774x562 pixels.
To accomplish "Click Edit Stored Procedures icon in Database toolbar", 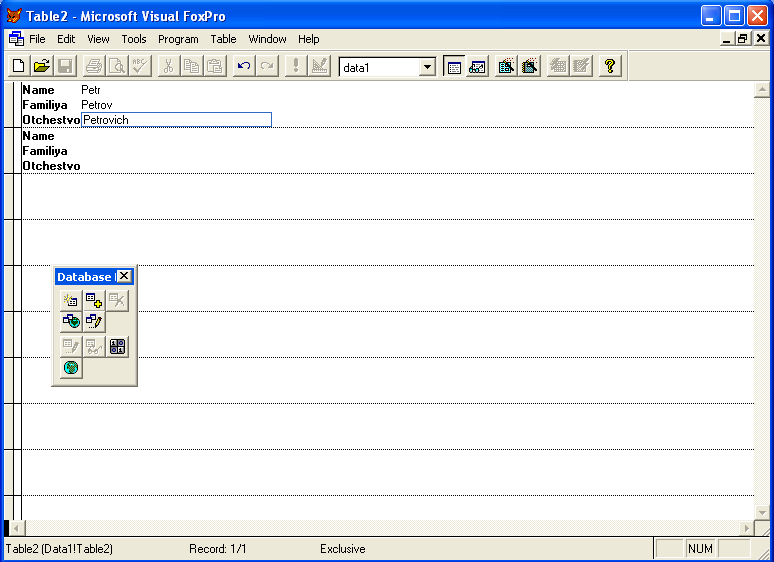I will click(x=117, y=346).
